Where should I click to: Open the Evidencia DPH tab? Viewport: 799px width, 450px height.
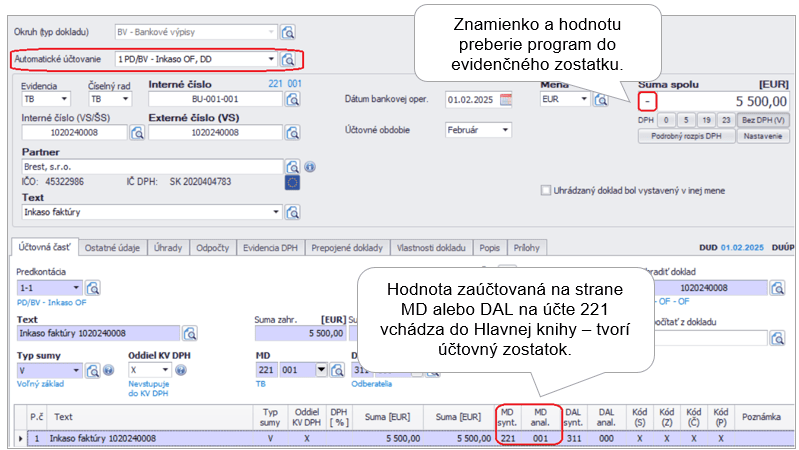coord(271,247)
